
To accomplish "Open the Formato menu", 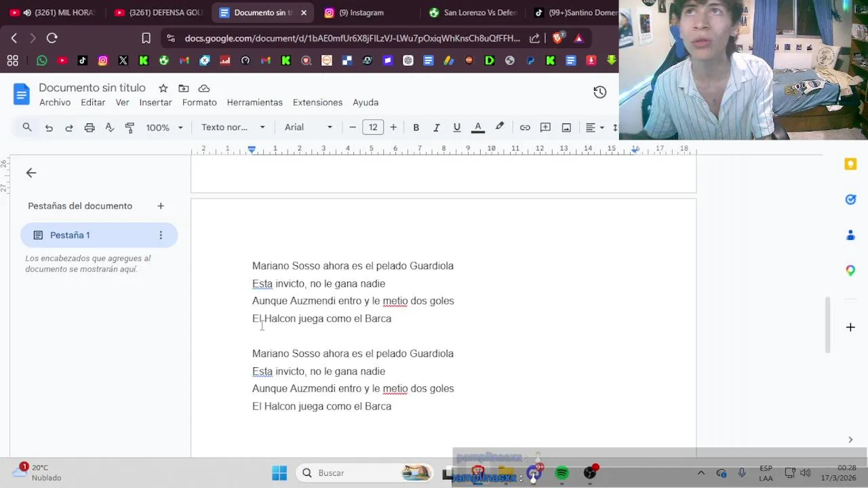I will tap(199, 102).
